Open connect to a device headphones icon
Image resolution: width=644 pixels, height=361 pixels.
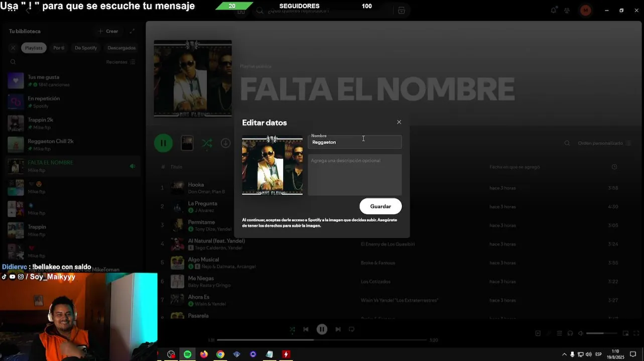[570, 333]
